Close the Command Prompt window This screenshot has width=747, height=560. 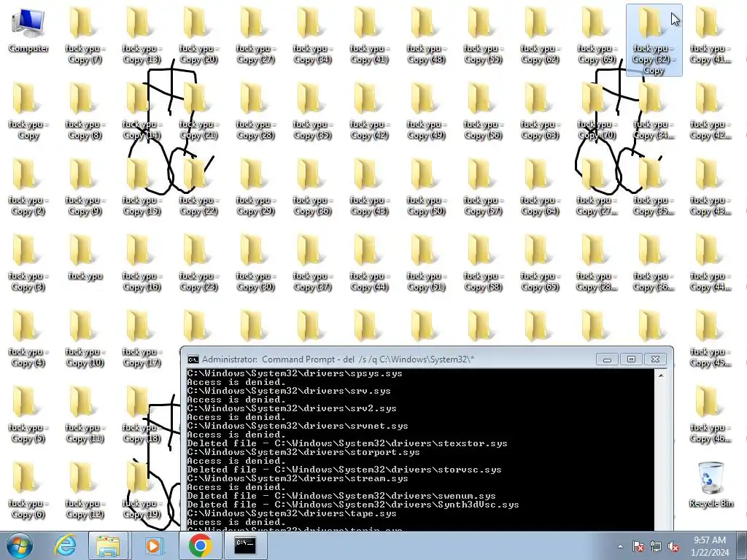(655, 359)
